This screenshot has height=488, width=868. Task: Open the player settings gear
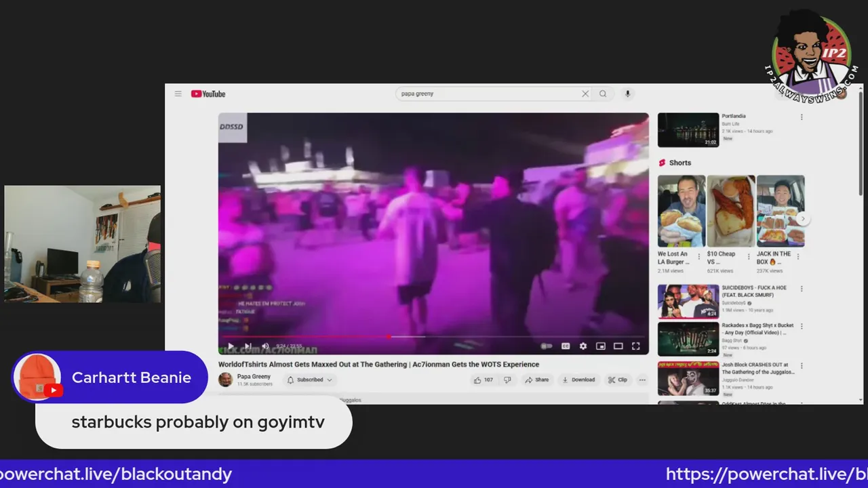click(583, 346)
